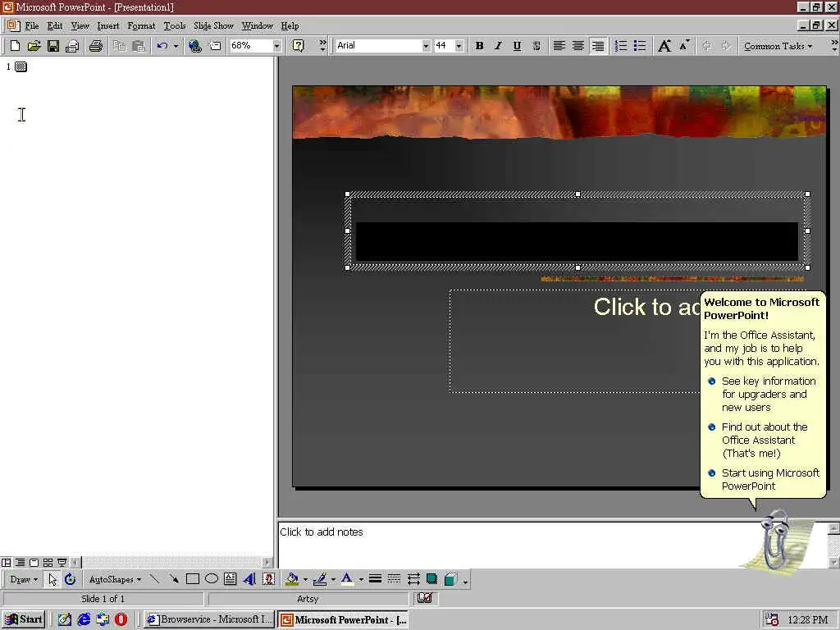This screenshot has width=840, height=630.
Task: Open the Edit menu
Action: [55, 25]
